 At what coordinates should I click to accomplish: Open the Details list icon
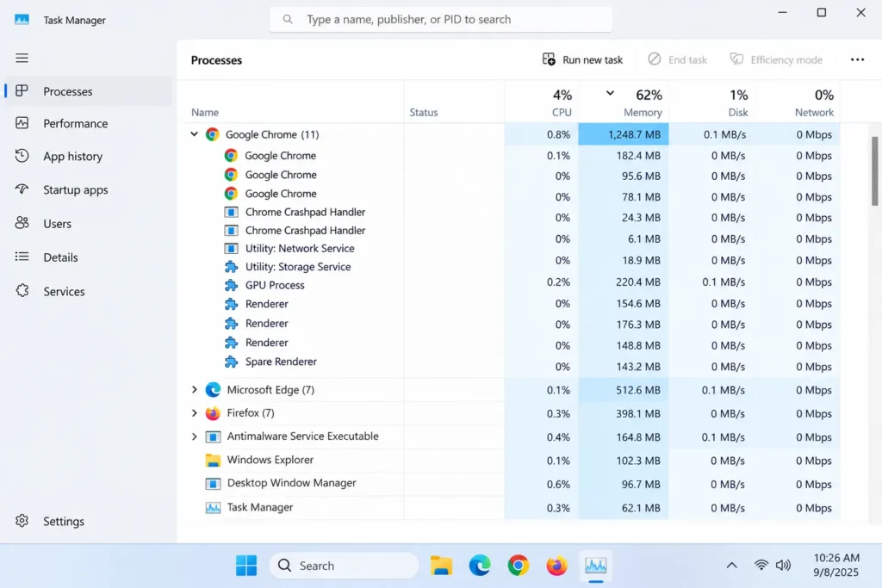(22, 257)
